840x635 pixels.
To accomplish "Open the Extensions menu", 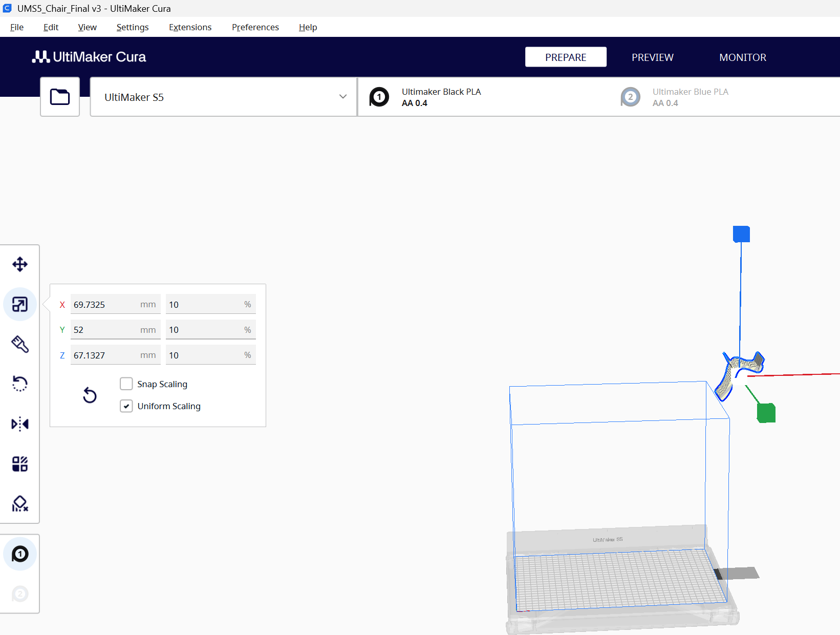I will 190,27.
